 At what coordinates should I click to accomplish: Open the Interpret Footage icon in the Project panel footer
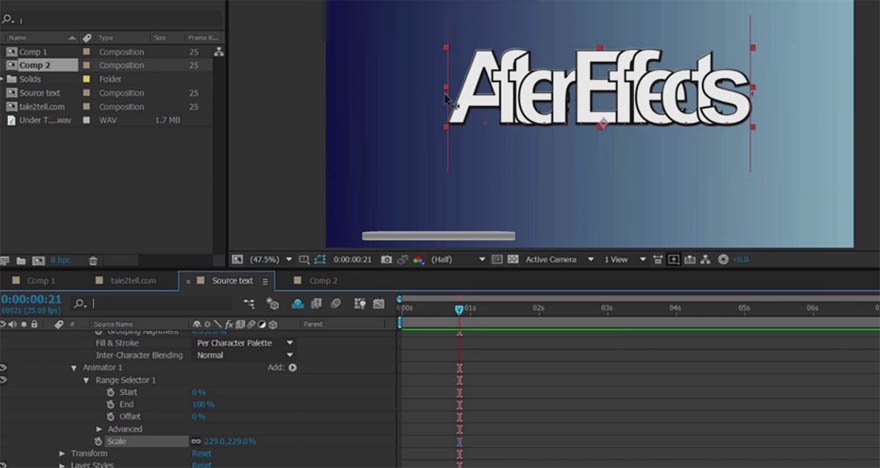(x=5, y=260)
